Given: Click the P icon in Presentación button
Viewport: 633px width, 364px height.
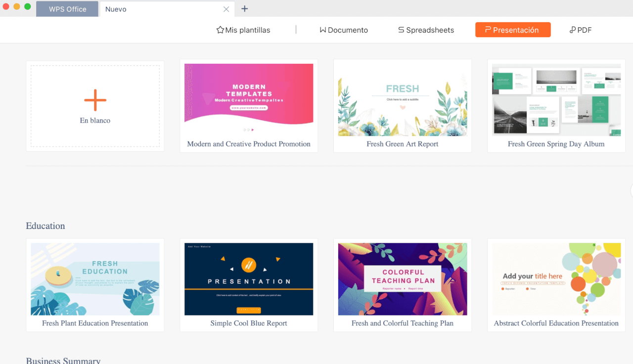Looking at the screenshot, I should [x=488, y=30].
